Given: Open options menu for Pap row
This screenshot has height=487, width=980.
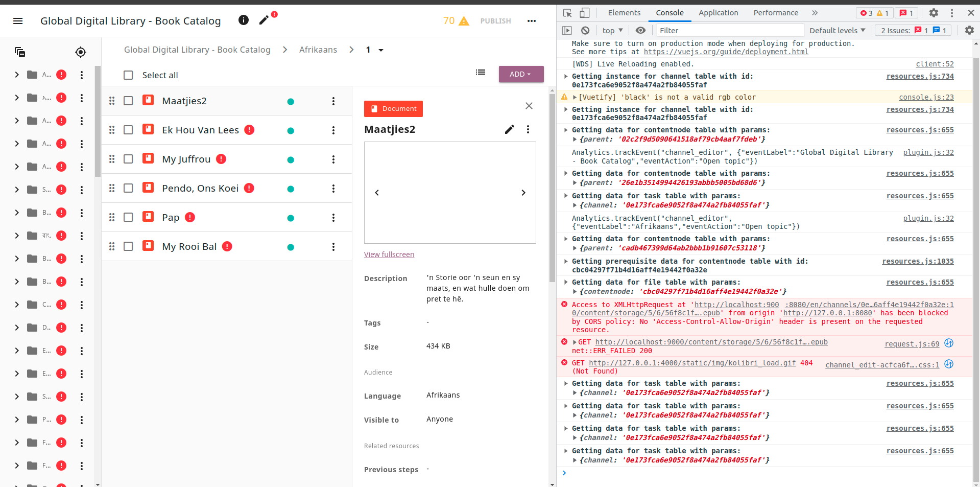Looking at the screenshot, I should pos(333,218).
